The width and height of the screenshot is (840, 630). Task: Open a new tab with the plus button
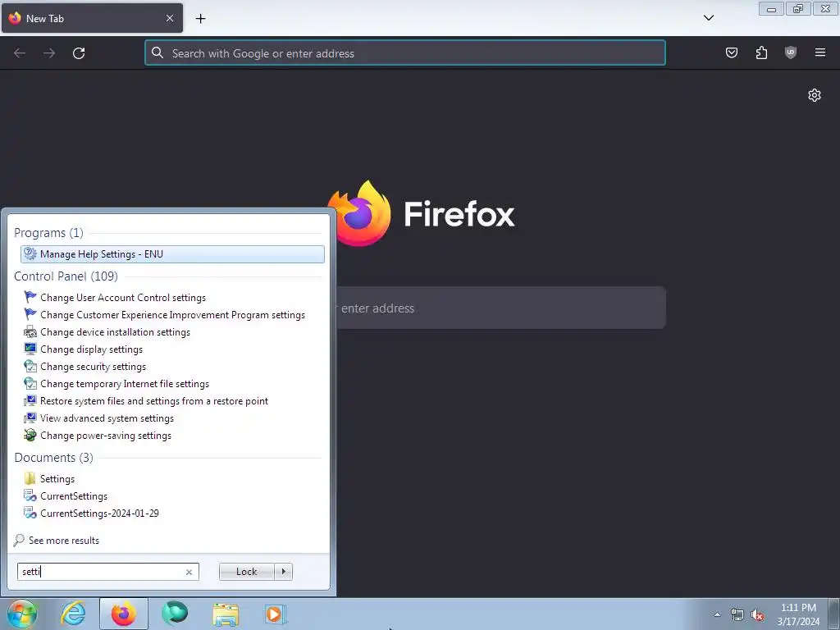(x=200, y=19)
